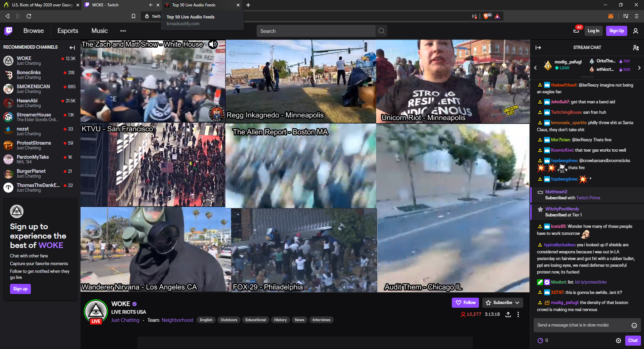644x349 pixels.
Task: Open the bit.ly/protestlinks chat link
Action: [591, 282]
